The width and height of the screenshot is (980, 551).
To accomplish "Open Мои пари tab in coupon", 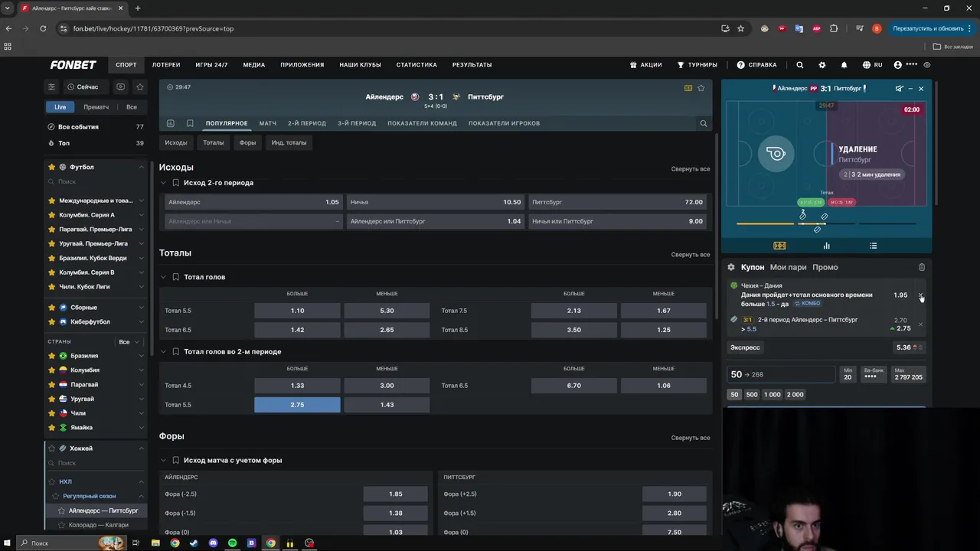I will (x=789, y=267).
